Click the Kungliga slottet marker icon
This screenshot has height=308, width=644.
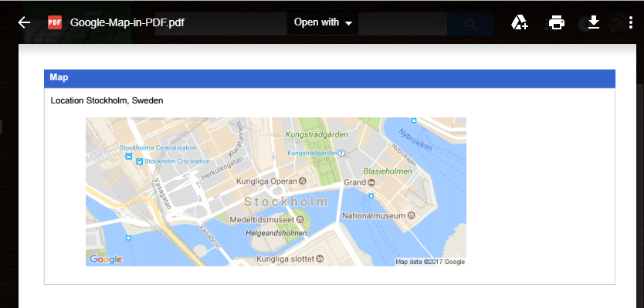tap(320, 259)
